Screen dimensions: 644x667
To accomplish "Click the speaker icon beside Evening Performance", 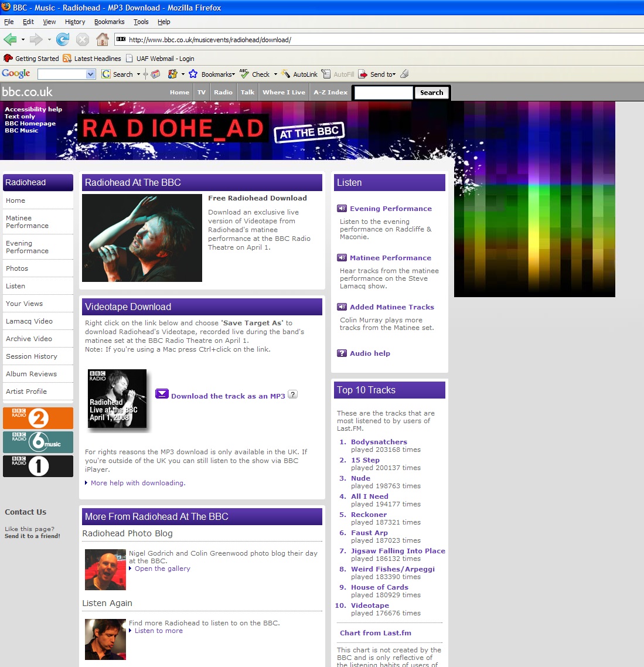I will 342,209.
